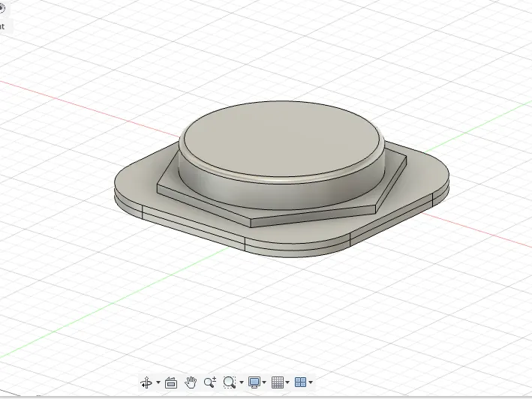Viewport: 532px width, 399px height.
Task: Select the circular top face of the model
Action: (x=281, y=140)
